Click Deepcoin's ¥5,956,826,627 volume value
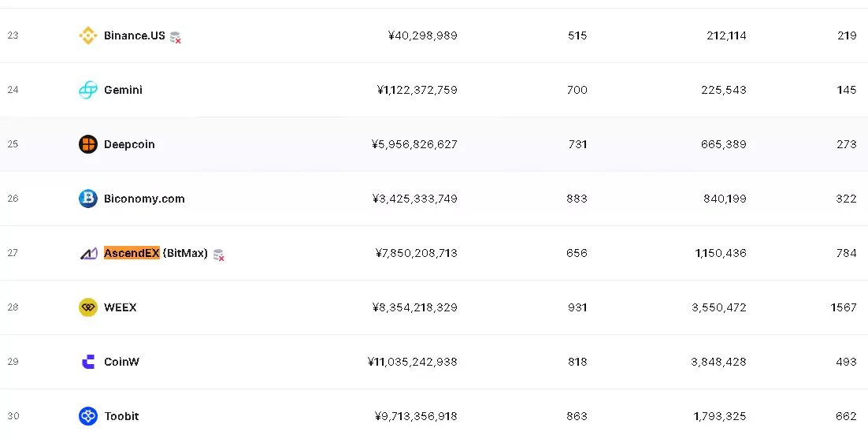This screenshot has width=868, height=439. (414, 144)
